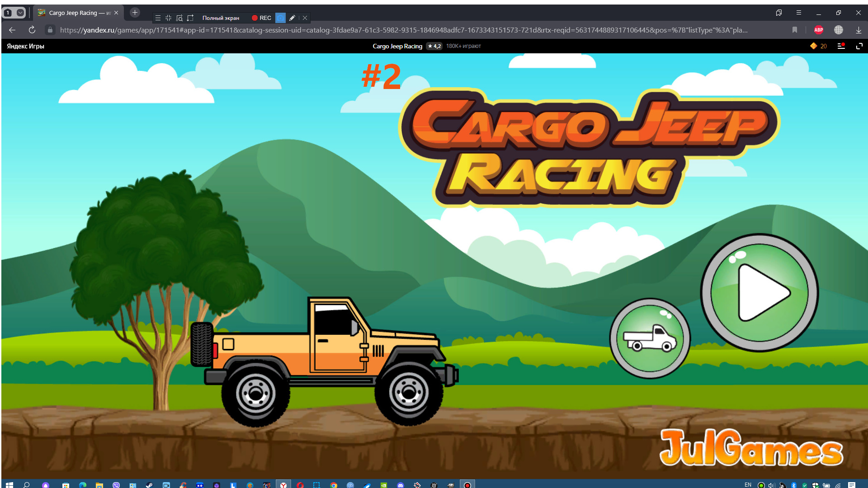Open the vehicle selection truck button

point(650,338)
